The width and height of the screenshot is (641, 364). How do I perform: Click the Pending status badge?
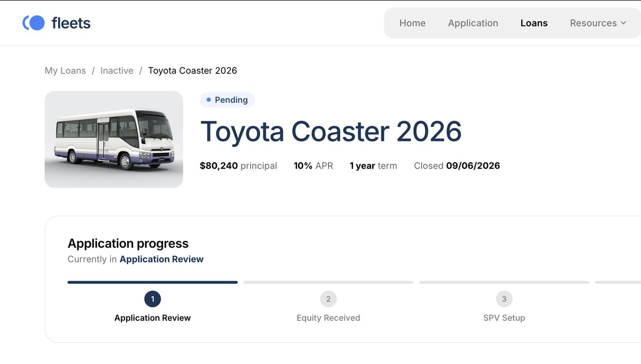click(x=227, y=100)
